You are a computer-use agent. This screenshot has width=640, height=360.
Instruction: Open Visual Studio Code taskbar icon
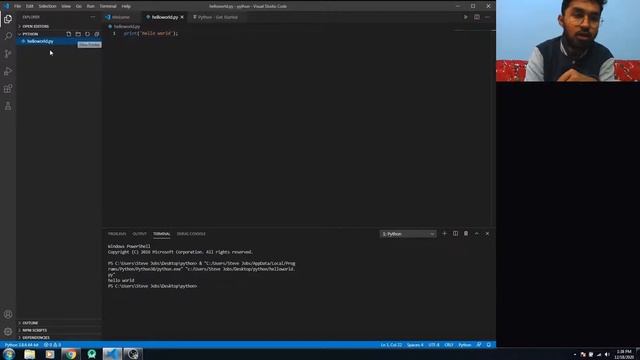pos(112,354)
